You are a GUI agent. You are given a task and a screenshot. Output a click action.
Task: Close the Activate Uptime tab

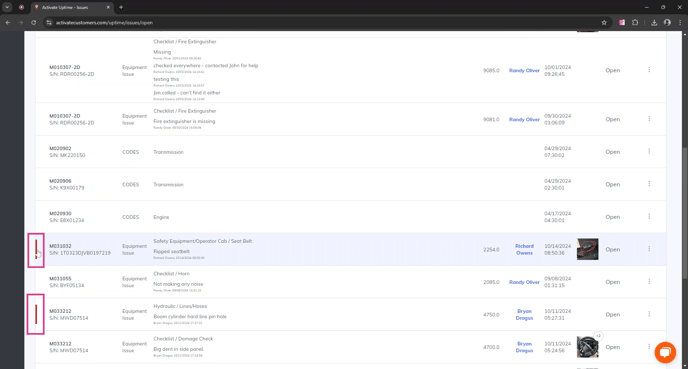[108, 7]
